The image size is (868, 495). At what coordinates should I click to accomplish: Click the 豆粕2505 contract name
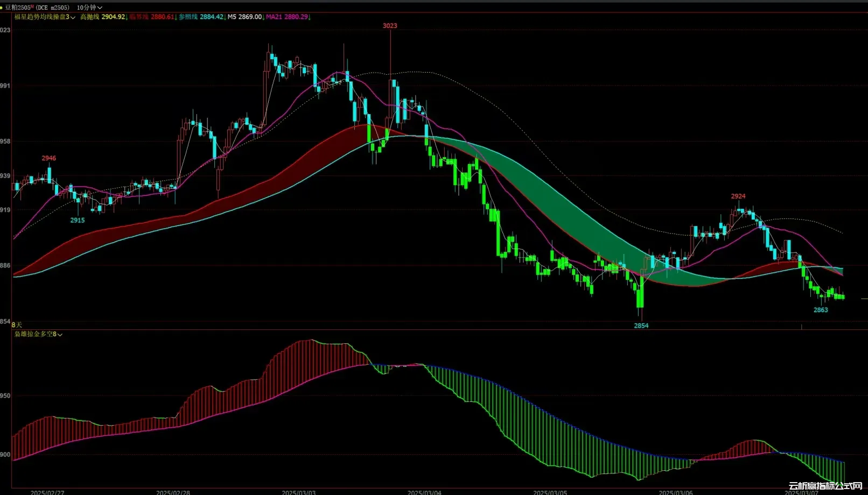[20, 8]
